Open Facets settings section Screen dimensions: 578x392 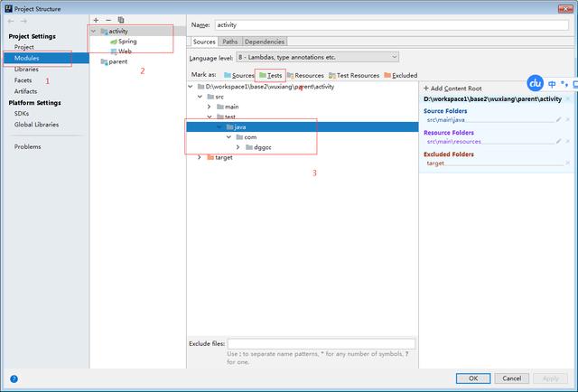(23, 80)
